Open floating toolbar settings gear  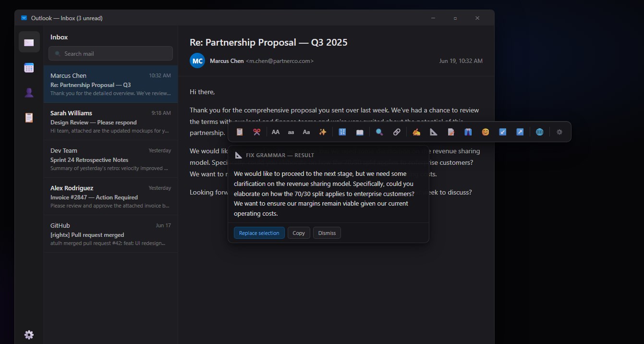559,132
